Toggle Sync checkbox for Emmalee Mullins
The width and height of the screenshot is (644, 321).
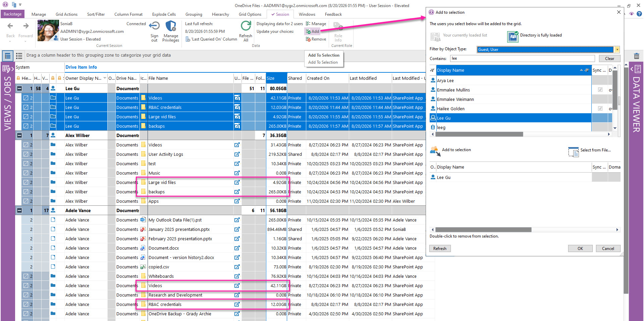click(600, 90)
